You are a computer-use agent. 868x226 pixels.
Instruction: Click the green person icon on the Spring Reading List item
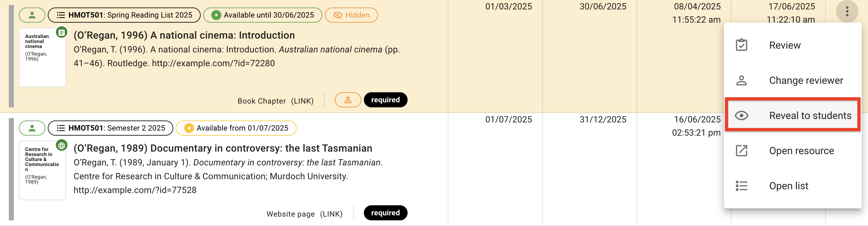32,15
